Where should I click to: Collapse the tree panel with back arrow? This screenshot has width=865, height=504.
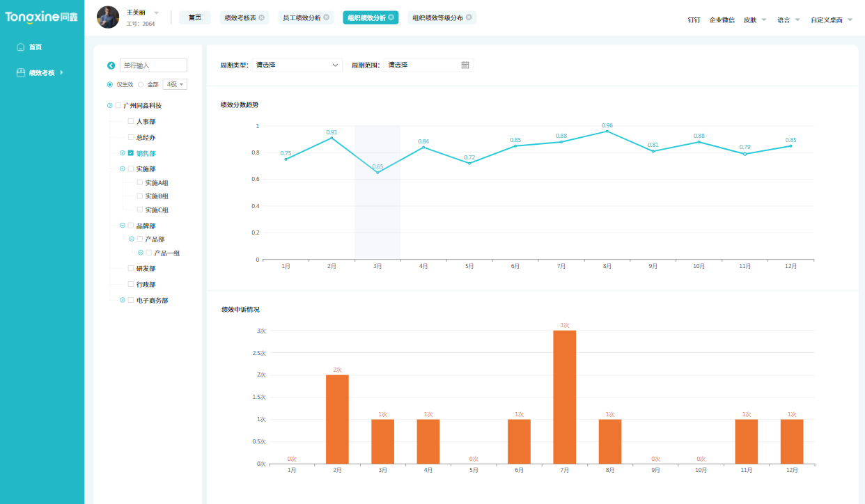(111, 65)
